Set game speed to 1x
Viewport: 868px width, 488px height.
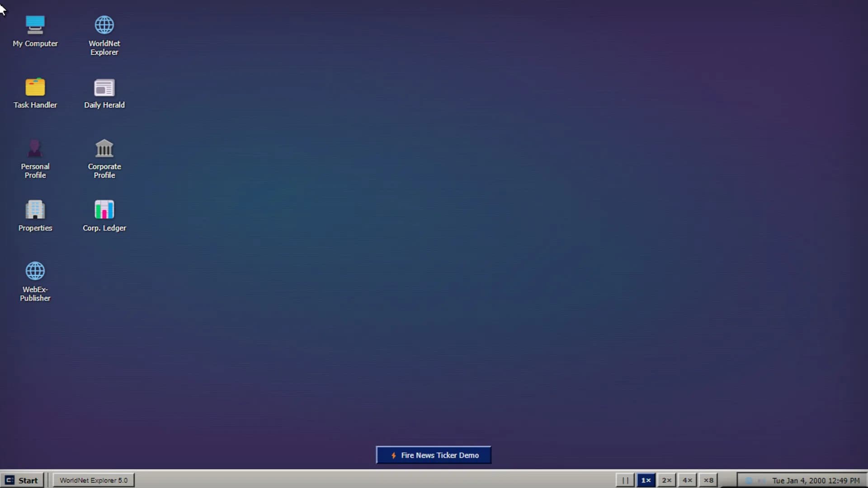646,480
